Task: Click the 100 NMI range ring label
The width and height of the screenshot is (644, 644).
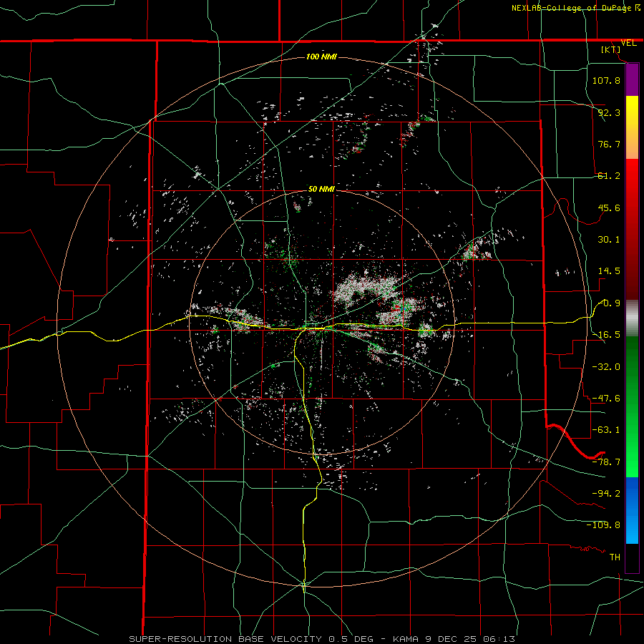Action: pos(321,57)
